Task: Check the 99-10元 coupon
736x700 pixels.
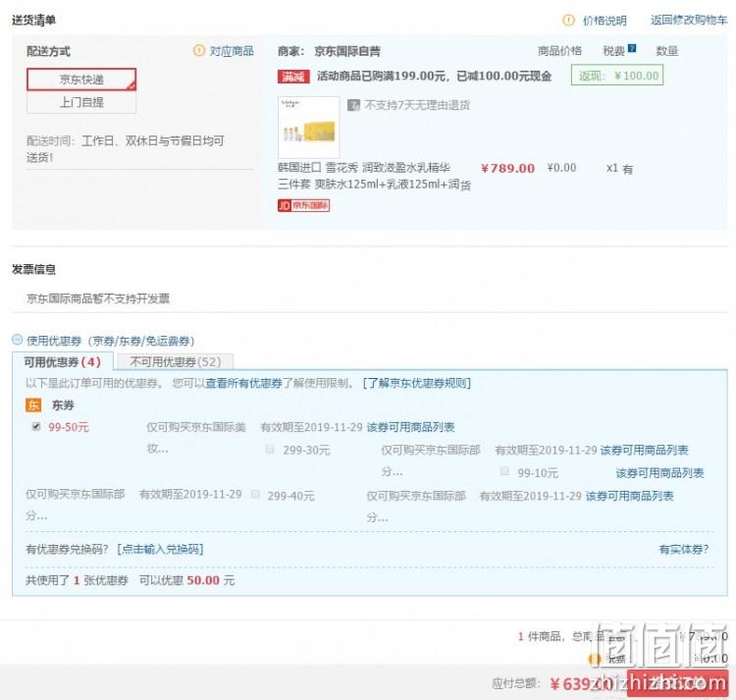Action: (504, 471)
